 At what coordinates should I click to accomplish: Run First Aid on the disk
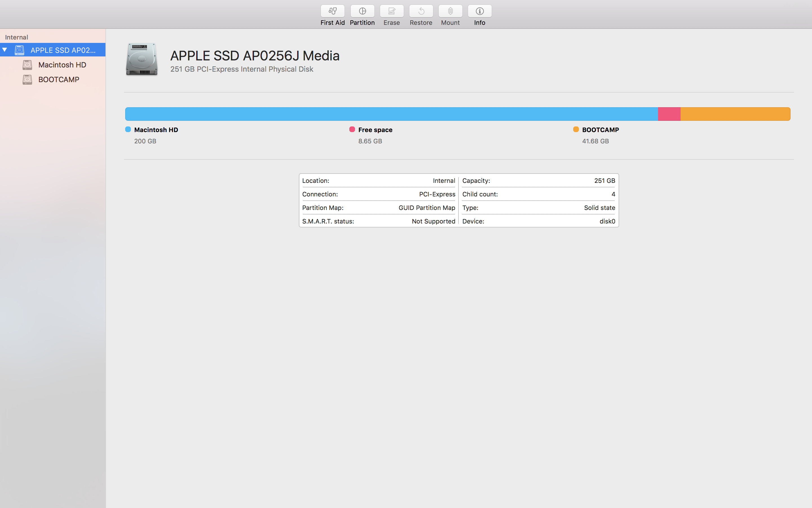[x=332, y=11]
